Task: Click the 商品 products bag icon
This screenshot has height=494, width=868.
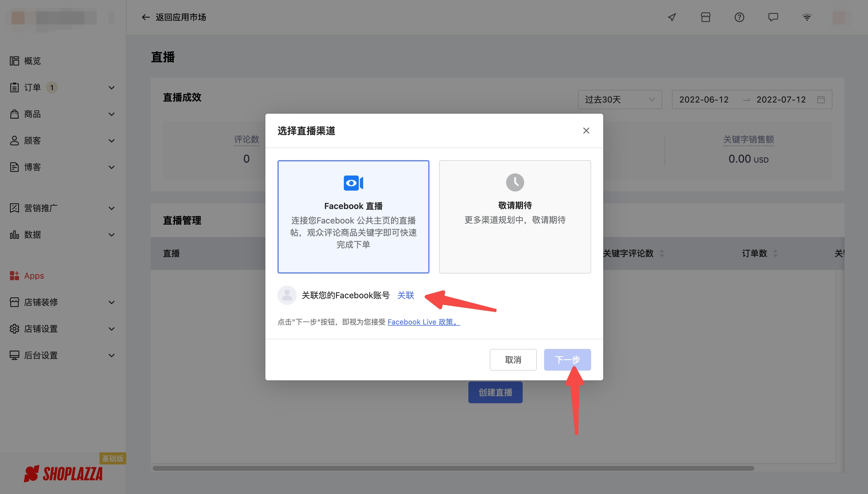Action: coord(14,114)
